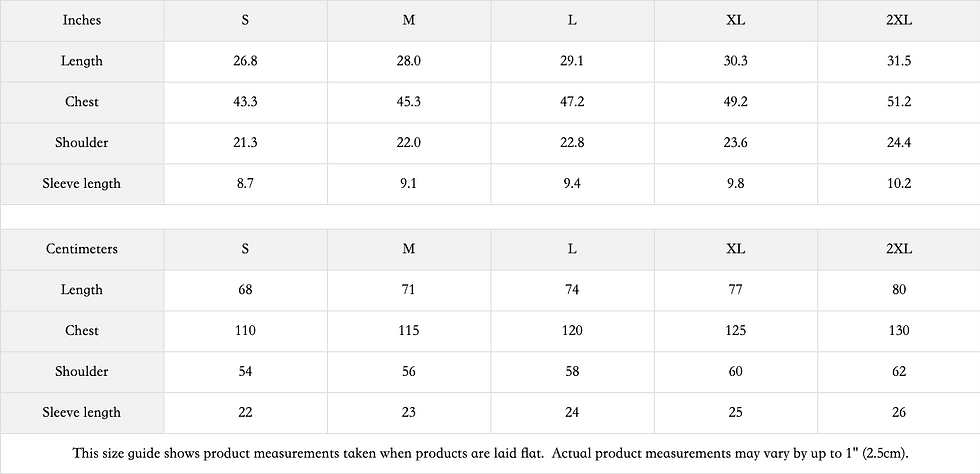Click the 25 sleeve length value for XL
This screenshot has height=474, width=980.
(736, 413)
